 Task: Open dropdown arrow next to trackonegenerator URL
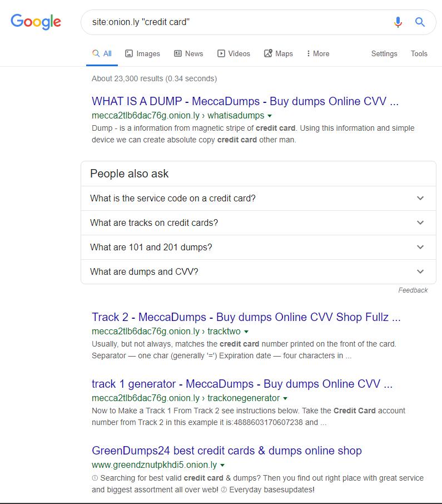285,398
